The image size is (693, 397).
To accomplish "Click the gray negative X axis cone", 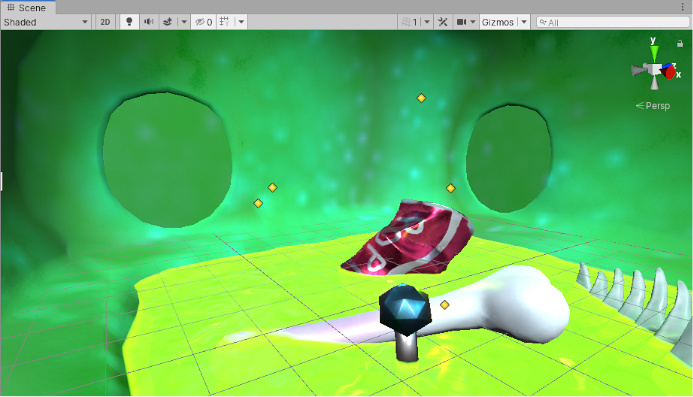I will (637, 70).
